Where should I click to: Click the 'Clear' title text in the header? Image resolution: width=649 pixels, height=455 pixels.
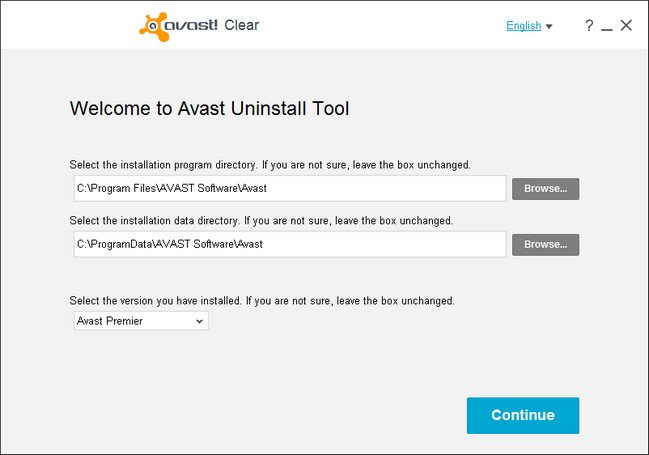242,25
